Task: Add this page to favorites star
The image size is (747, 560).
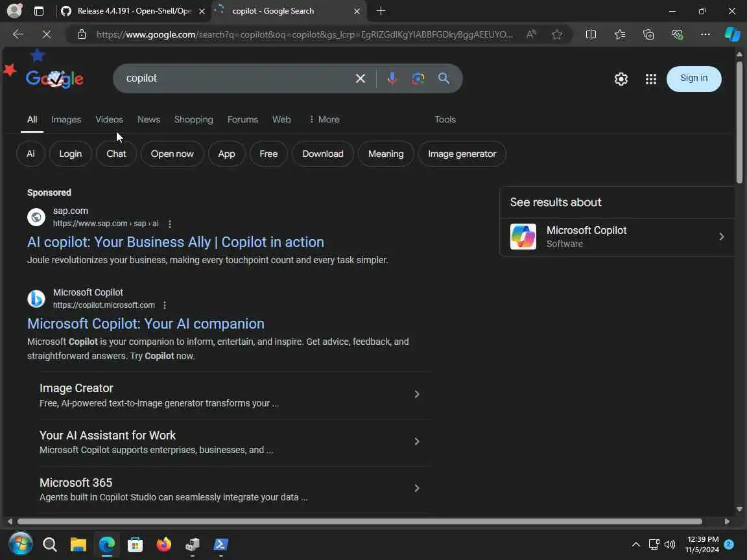Action: tap(557, 34)
